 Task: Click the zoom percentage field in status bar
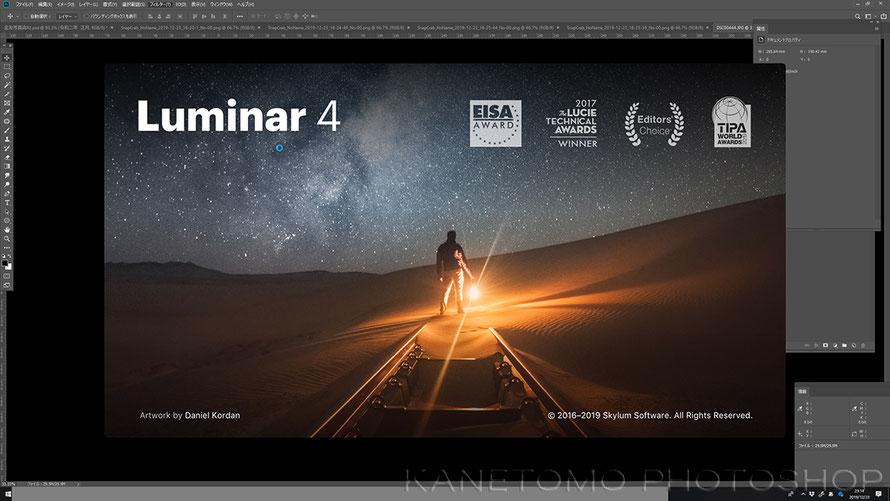click(x=8, y=484)
